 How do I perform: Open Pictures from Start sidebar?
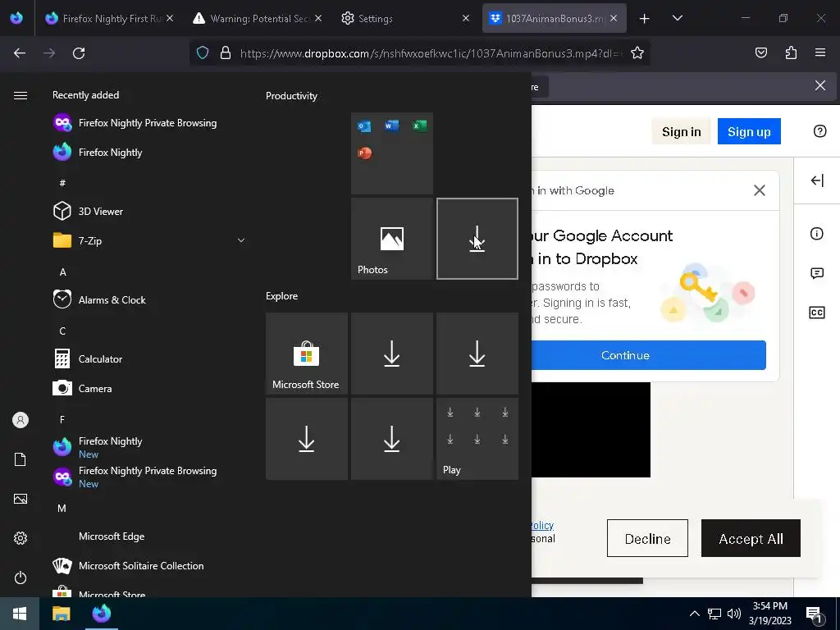[x=21, y=499]
